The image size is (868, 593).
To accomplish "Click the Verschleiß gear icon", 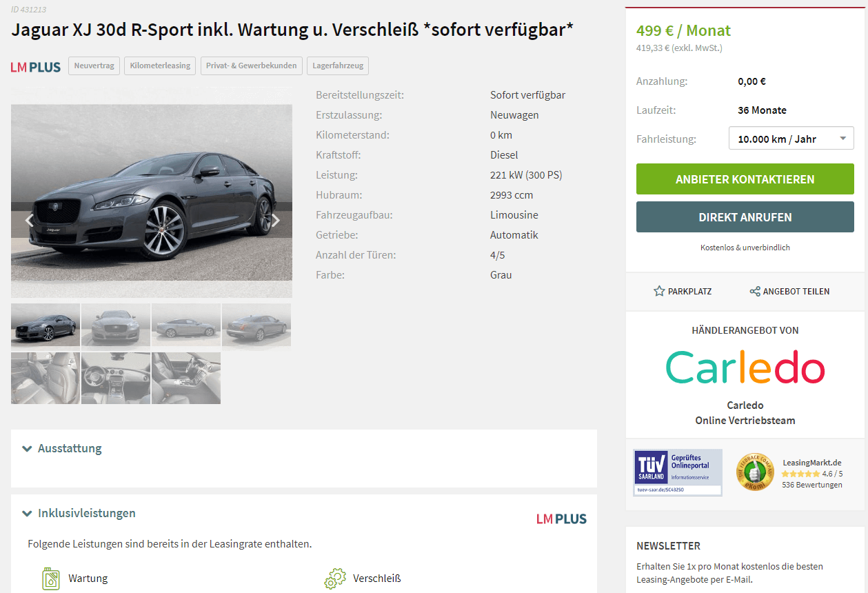I will [x=335, y=579].
